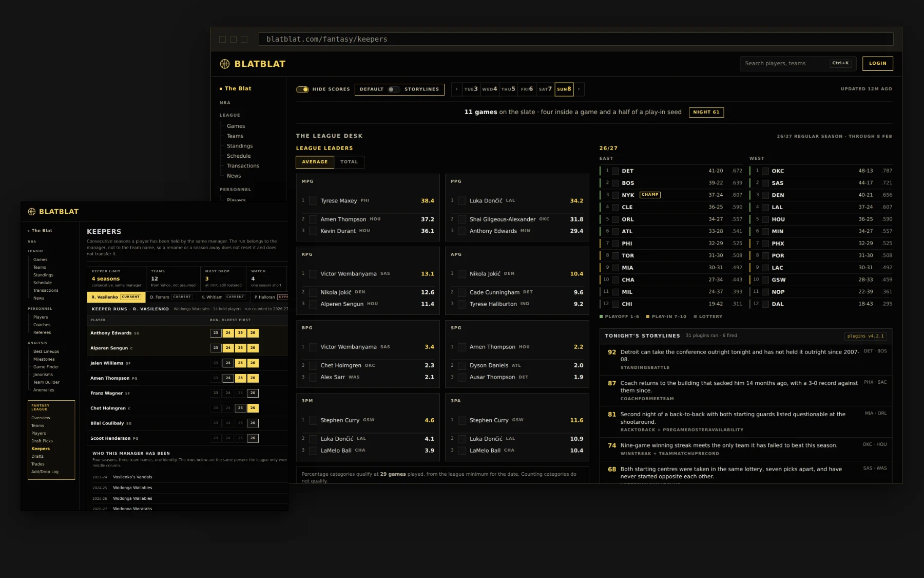Open the nine-game winning streak storyline
Screen dimensions: 924x578
tap(746, 449)
